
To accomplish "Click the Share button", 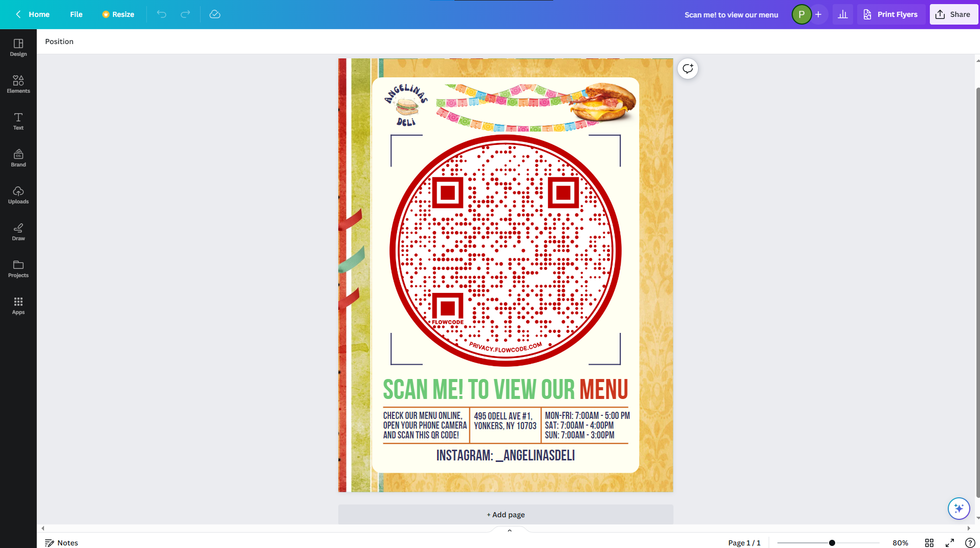I will tap(953, 14).
